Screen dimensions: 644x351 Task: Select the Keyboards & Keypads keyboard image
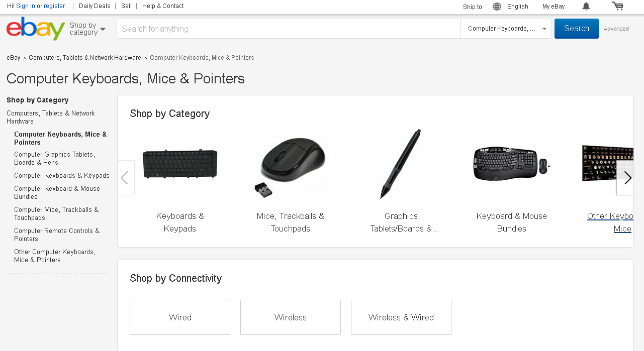180,164
